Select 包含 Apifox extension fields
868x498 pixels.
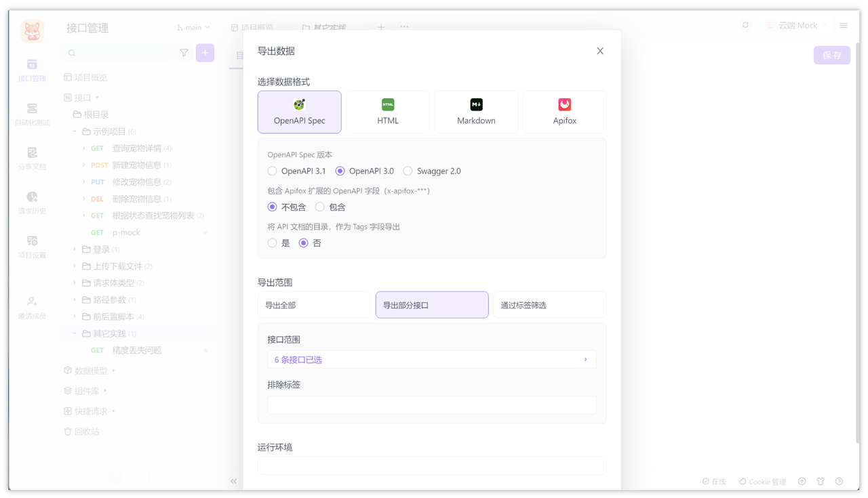pyautogui.click(x=319, y=207)
